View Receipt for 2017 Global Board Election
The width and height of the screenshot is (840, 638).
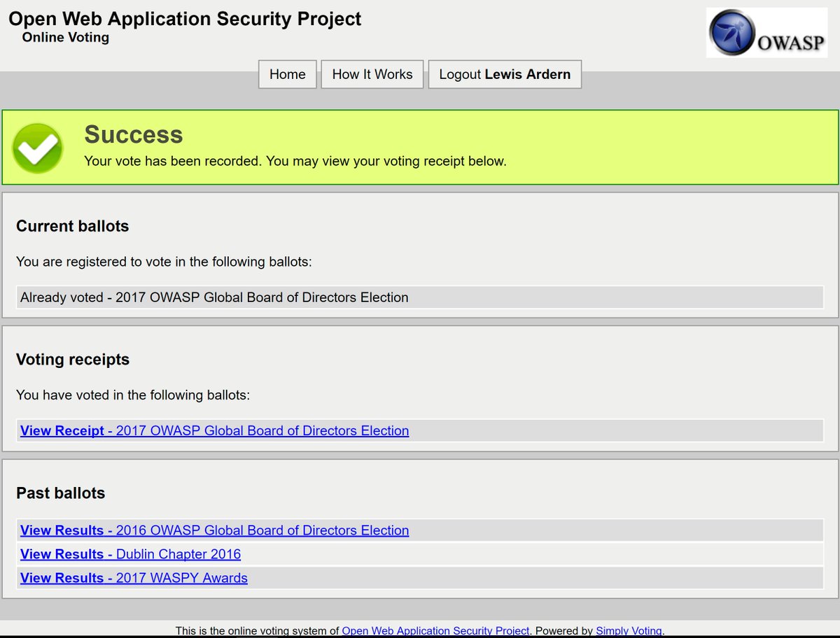[215, 431]
